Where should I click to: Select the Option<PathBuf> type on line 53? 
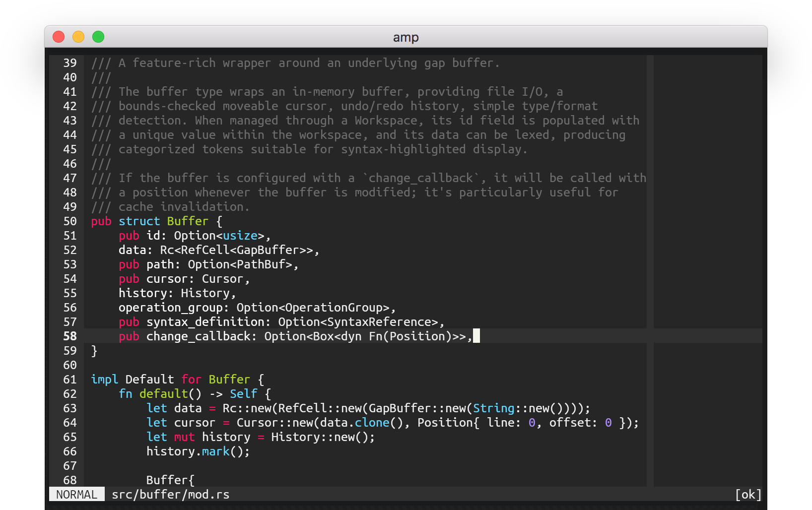click(x=242, y=264)
